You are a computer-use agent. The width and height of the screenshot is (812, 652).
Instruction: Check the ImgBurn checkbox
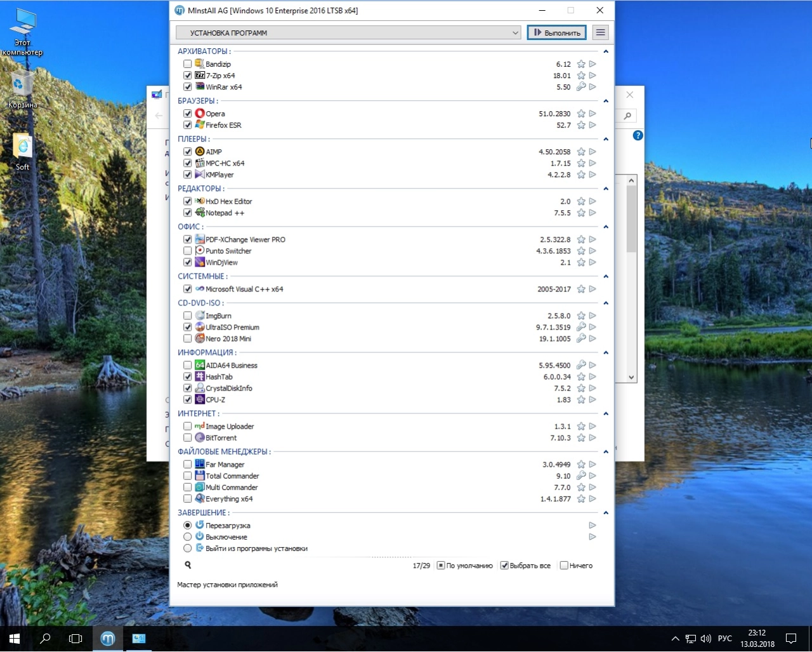(x=188, y=316)
